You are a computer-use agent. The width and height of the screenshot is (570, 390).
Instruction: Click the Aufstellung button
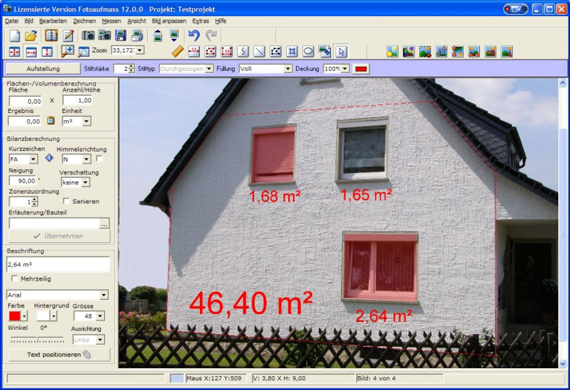pos(43,69)
